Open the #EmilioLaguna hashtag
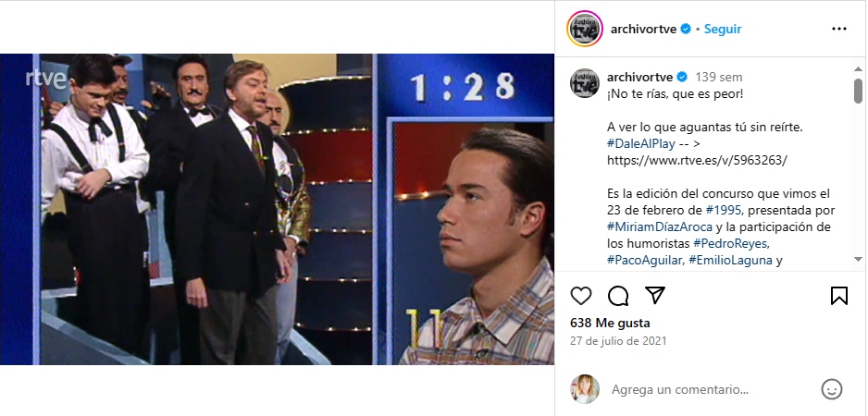Image resolution: width=868 pixels, height=416 pixels. [x=731, y=260]
